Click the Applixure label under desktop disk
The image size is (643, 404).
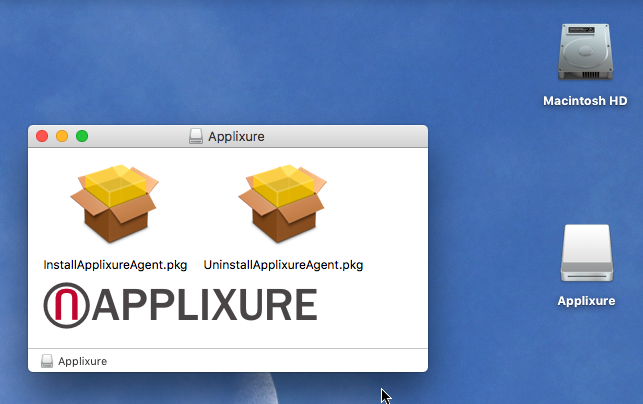[x=586, y=301]
